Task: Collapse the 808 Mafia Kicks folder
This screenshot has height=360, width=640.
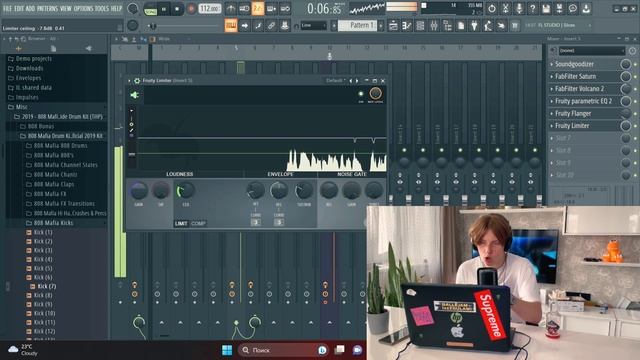Action: coord(53,223)
